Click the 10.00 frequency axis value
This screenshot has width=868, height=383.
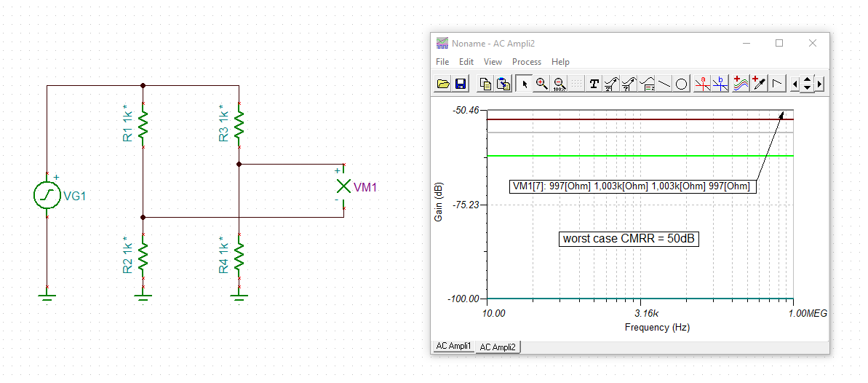494,313
